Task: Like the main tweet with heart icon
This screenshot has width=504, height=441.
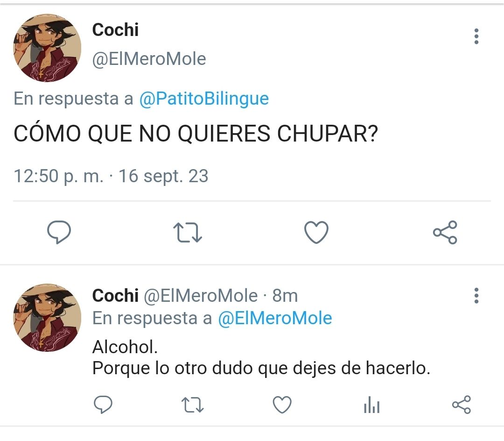Action: [x=316, y=232]
